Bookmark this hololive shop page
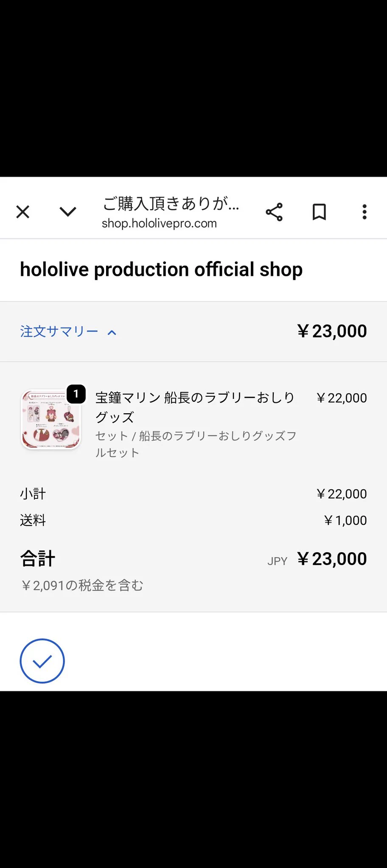 point(319,212)
